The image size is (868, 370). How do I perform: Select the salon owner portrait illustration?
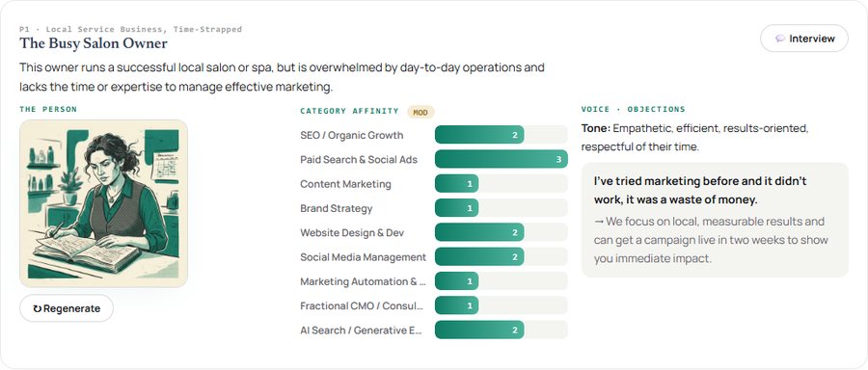[x=103, y=203]
